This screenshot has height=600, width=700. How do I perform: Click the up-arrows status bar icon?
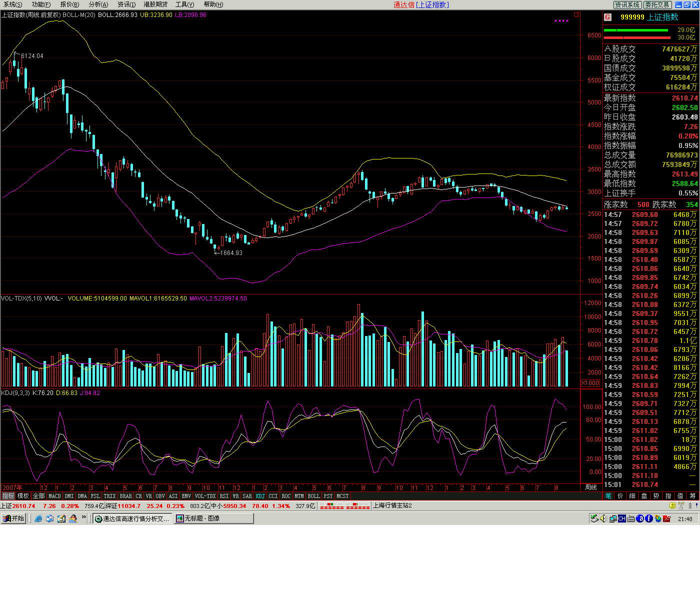coord(690,505)
